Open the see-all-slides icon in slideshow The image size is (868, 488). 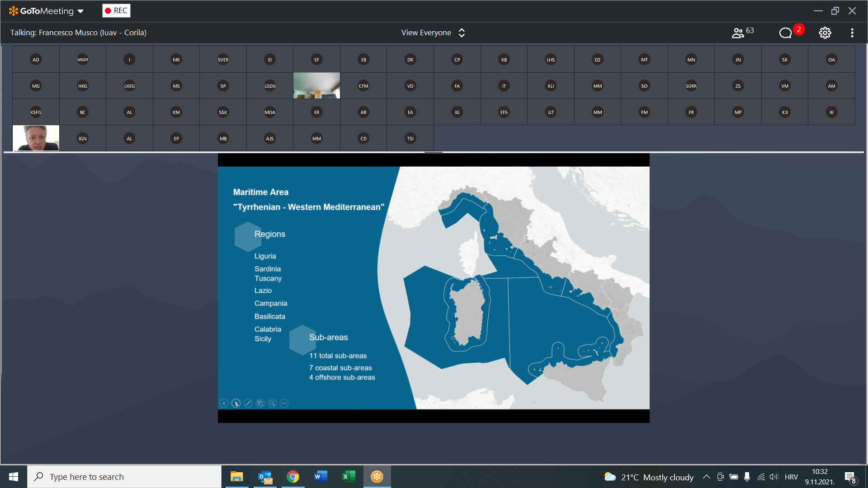(x=260, y=403)
